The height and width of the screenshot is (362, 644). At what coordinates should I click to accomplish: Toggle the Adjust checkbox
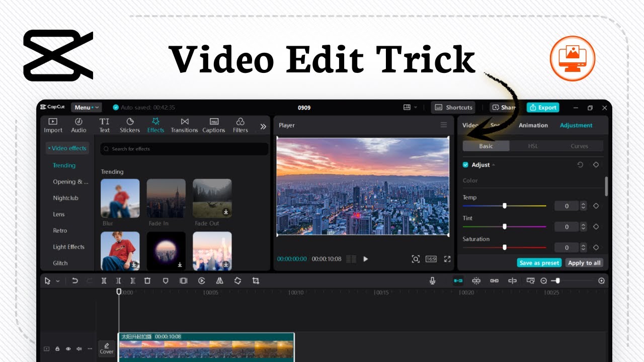pyautogui.click(x=465, y=164)
